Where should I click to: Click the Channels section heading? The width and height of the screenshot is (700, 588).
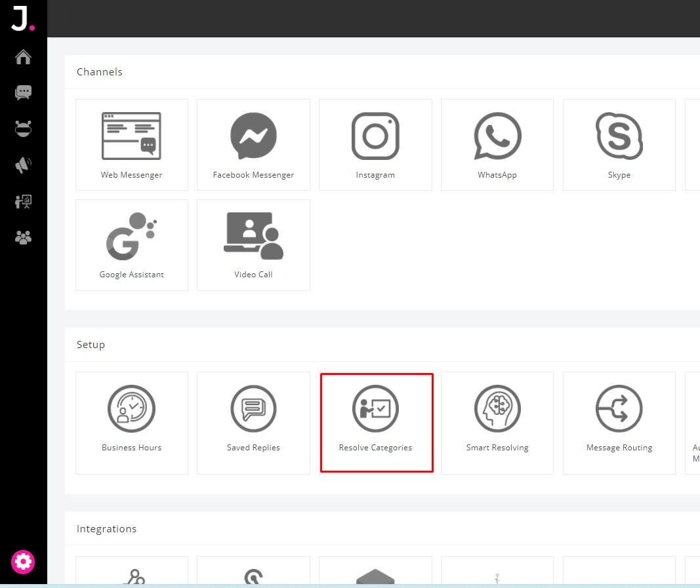tap(99, 72)
